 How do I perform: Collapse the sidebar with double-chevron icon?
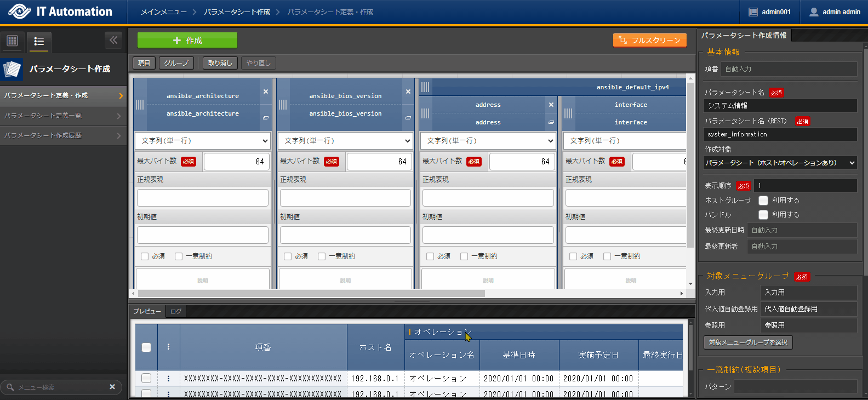pyautogui.click(x=113, y=40)
